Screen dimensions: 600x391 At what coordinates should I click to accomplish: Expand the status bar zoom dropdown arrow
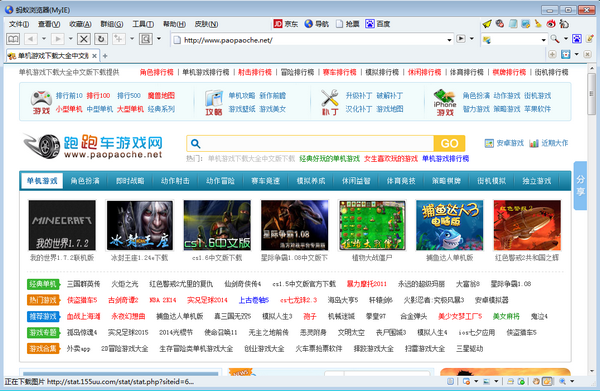(x=572, y=381)
